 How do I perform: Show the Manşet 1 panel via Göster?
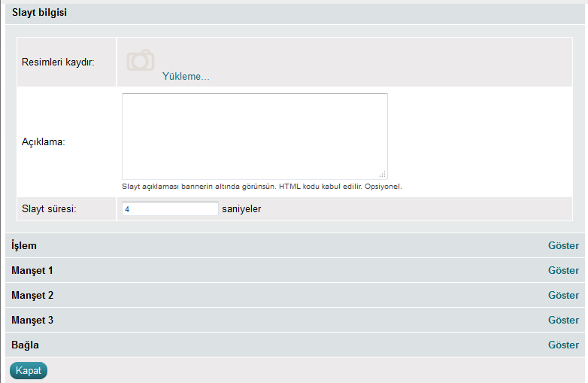[563, 270]
